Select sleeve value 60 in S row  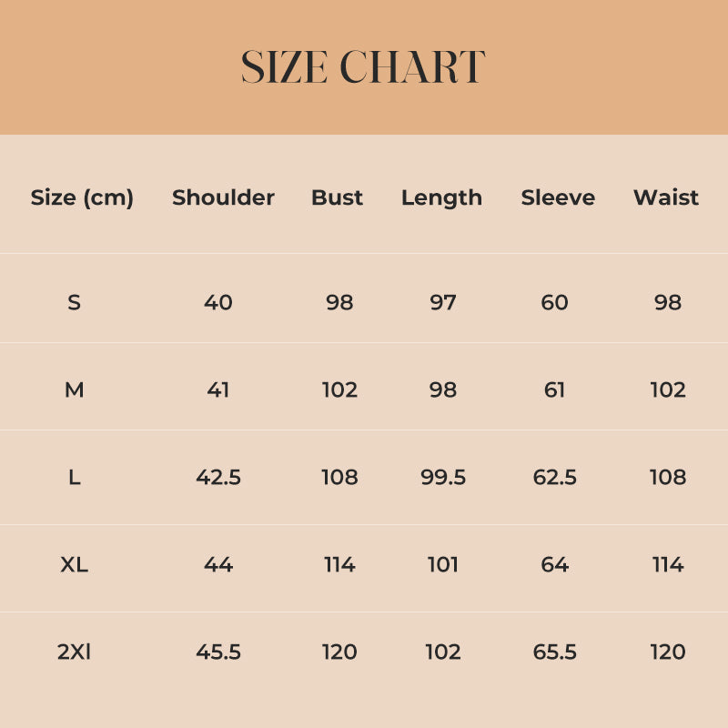[555, 302]
